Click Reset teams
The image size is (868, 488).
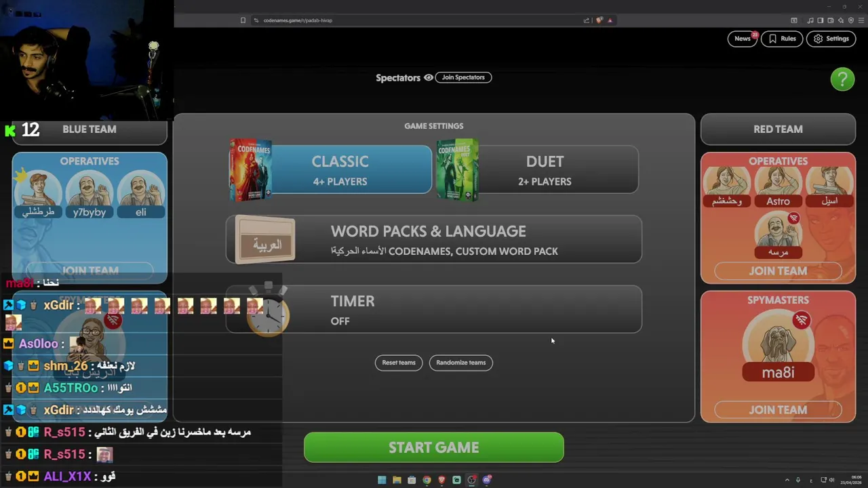coord(399,363)
